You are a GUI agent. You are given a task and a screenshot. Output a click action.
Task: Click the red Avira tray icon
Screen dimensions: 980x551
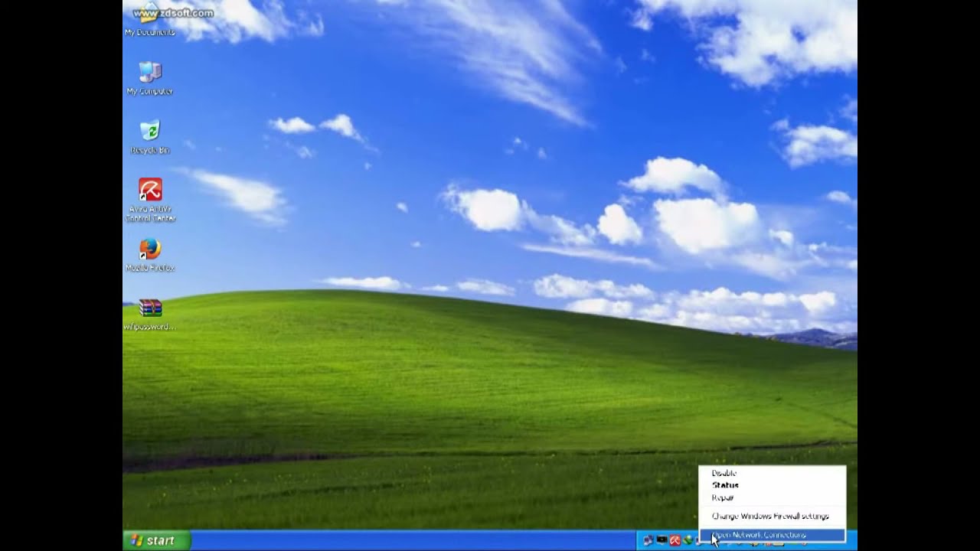675,540
